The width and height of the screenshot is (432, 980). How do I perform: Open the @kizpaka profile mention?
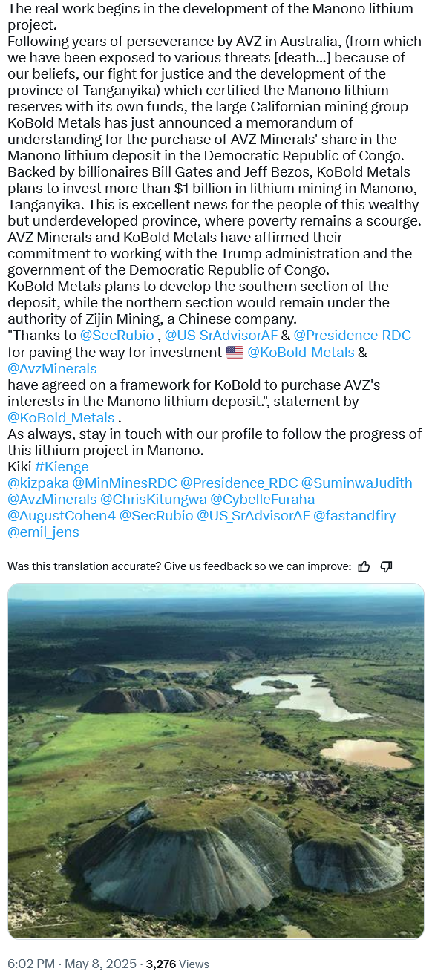(x=38, y=483)
